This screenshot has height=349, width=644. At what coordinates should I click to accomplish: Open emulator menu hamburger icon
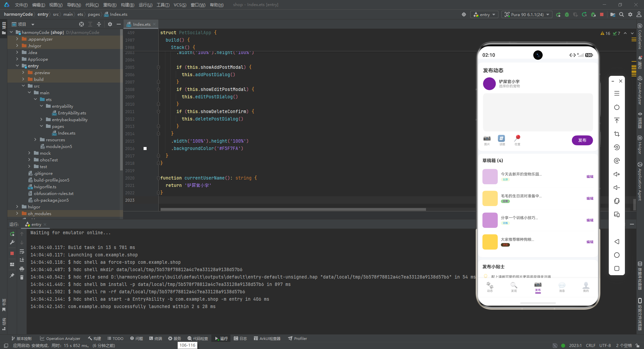coord(617,94)
